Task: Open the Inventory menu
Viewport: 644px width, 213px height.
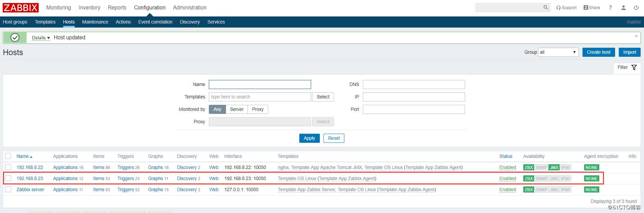Action: (x=89, y=7)
